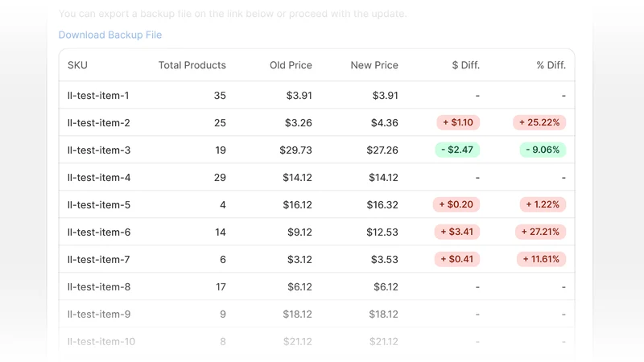
Task: Select SKU ll-test-item-3
Action: click(99, 150)
